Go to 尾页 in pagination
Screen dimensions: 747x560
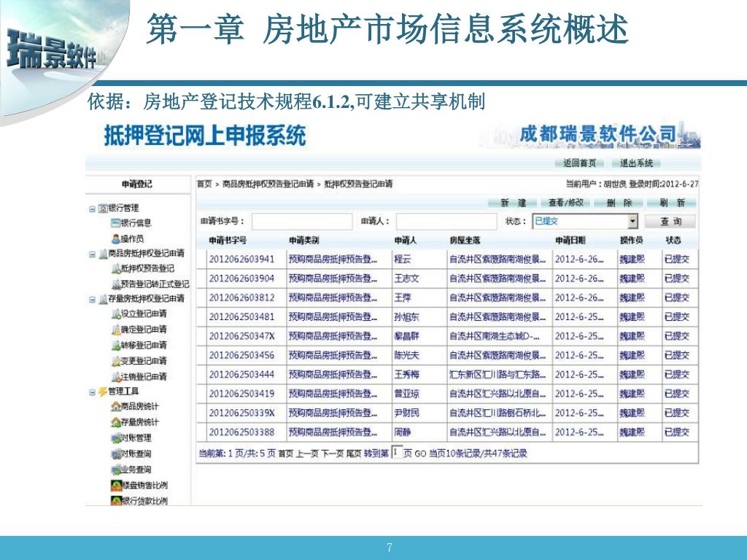354,454
